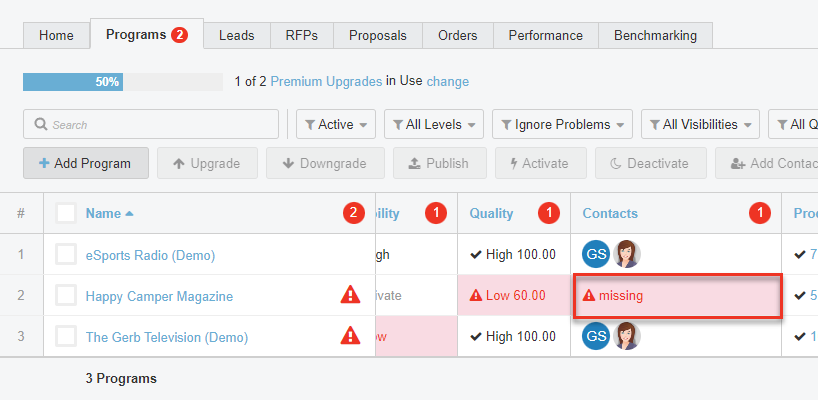Click warning icon beside The Gerb Television
Viewport: 818px width, 400px height.
pos(350,336)
